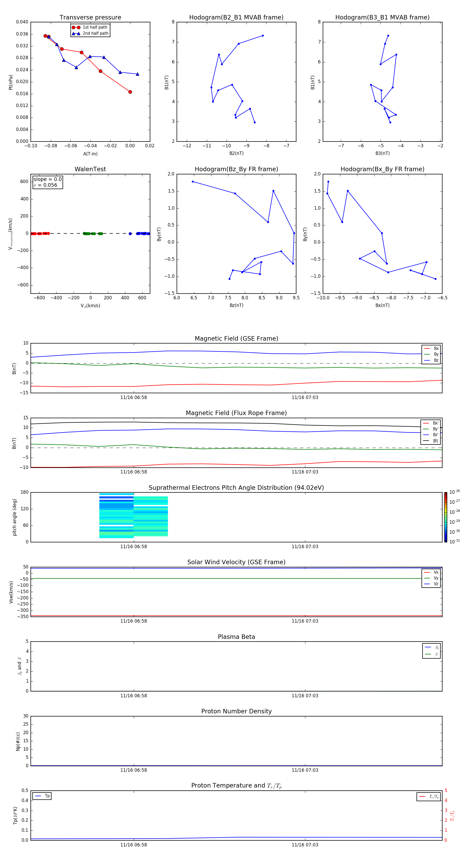Click the "B3(nT)" x-axis label
473x868 pixels.
pos(382,153)
